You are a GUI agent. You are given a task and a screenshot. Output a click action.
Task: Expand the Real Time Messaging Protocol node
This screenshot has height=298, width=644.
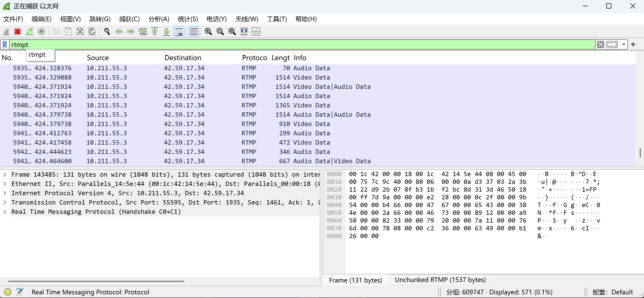(x=5, y=212)
